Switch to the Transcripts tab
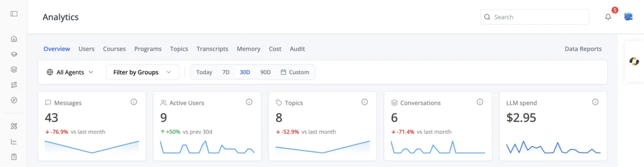This screenshot has width=644, height=167. point(212,49)
